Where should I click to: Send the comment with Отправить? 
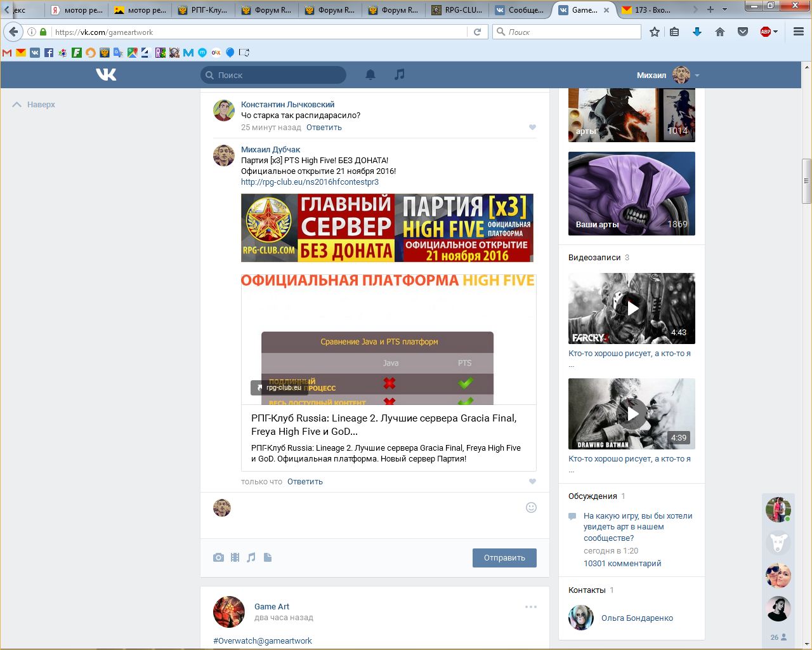point(504,558)
